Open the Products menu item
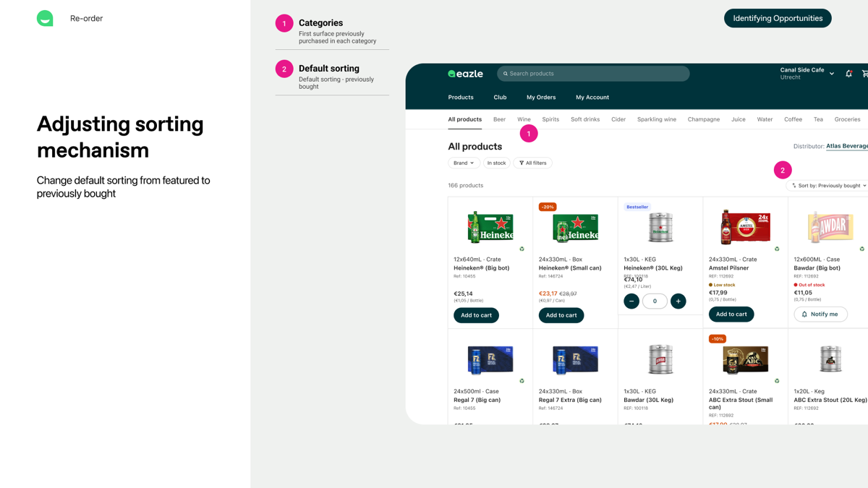The width and height of the screenshot is (868, 488). point(461,98)
